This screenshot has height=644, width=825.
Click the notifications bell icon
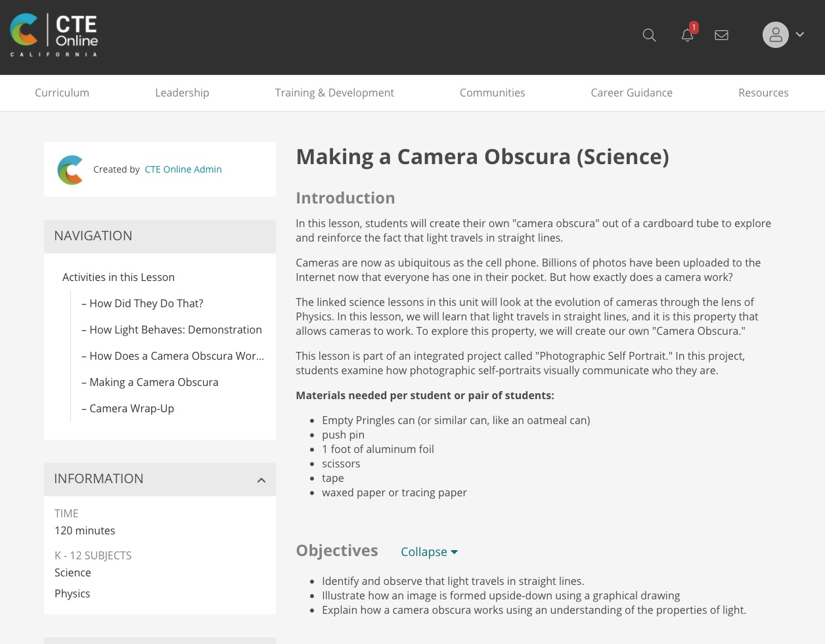click(687, 35)
